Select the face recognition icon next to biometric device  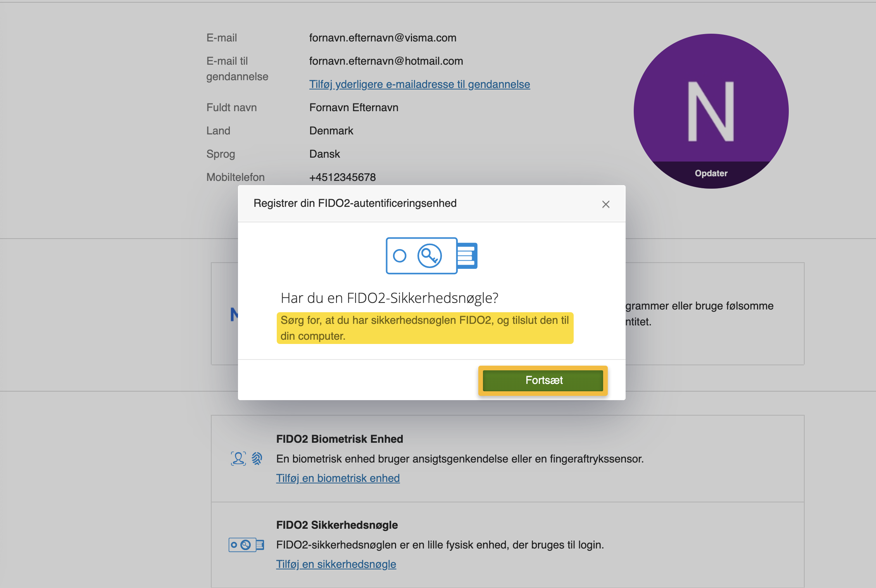point(238,458)
